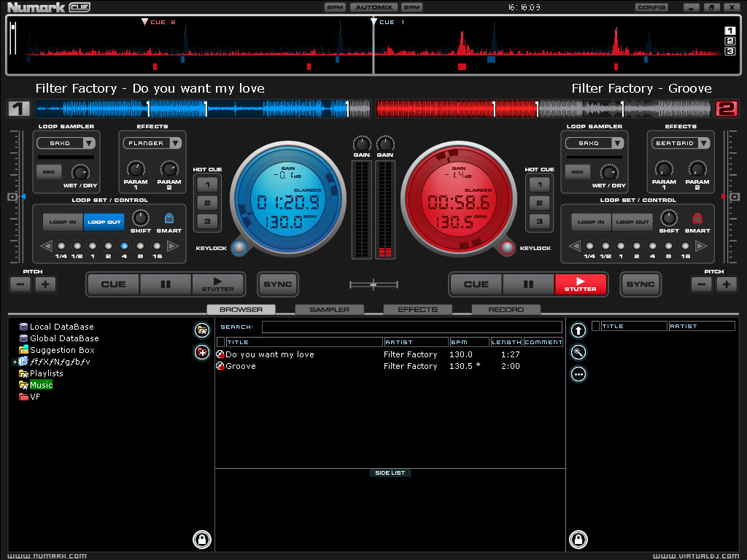Set deck 1 loop length to 4 beats
Screen dimensions: 747x560
124,246
